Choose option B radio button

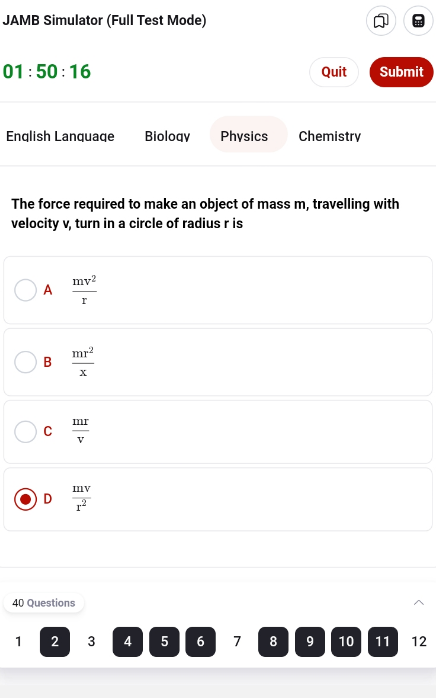[25, 362]
